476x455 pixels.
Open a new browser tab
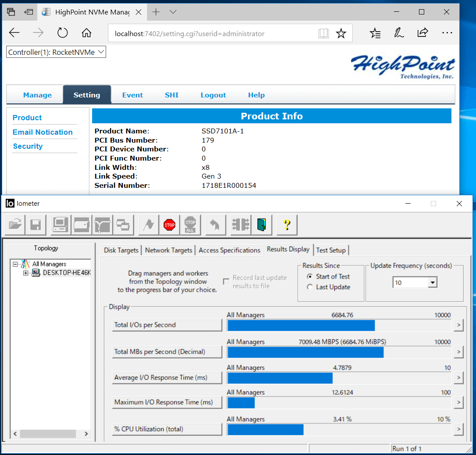tap(156, 12)
